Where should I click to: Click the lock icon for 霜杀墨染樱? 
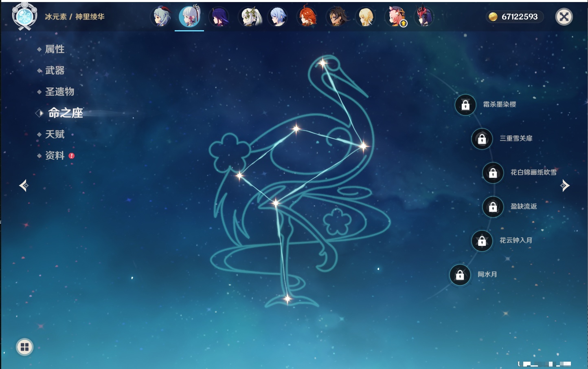pos(465,105)
